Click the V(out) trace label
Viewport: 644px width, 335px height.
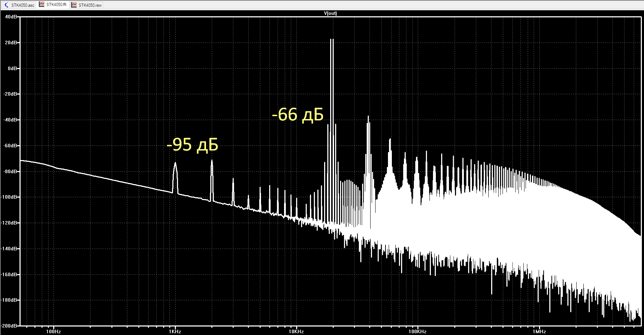(330, 13)
